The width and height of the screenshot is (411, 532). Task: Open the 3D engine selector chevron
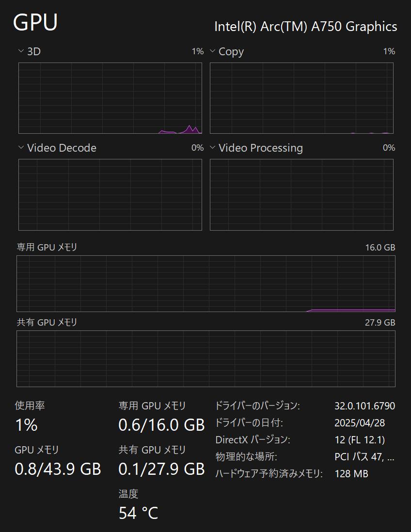(x=20, y=51)
